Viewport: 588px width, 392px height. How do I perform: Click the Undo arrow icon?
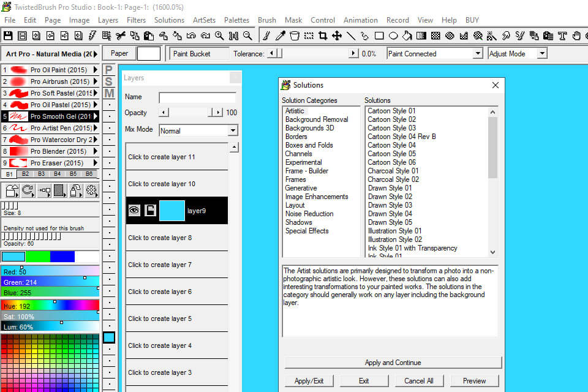pyautogui.click(x=191, y=36)
